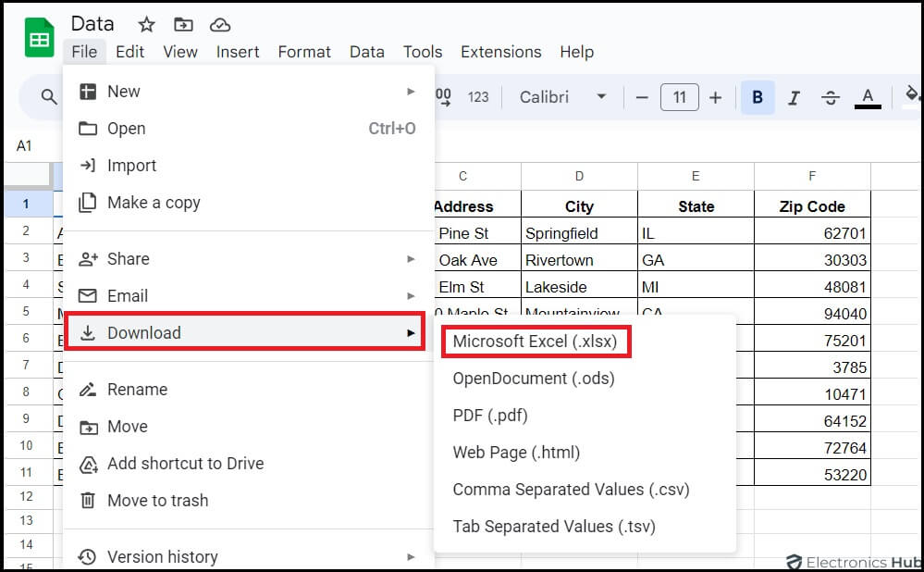Image resolution: width=924 pixels, height=572 pixels.
Task: Open the Calibri font dropdown
Action: tap(562, 97)
